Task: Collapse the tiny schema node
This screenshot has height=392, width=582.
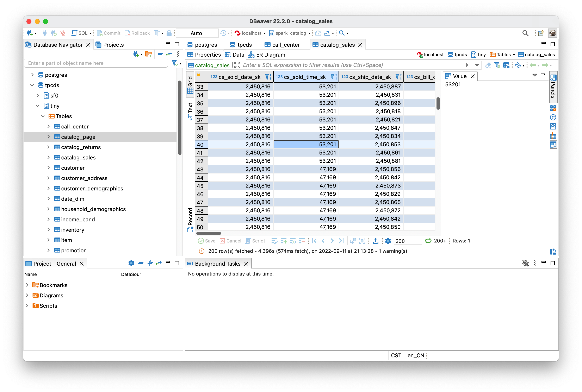Action: click(38, 106)
